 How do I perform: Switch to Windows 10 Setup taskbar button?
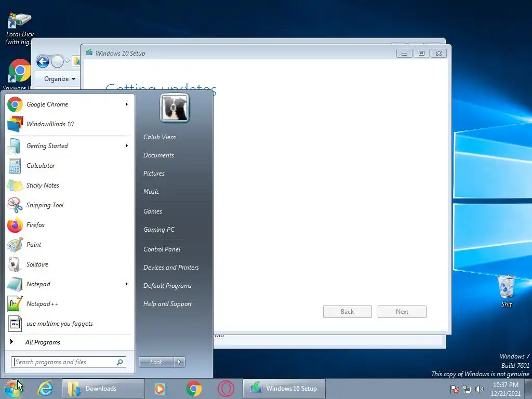pos(284,389)
